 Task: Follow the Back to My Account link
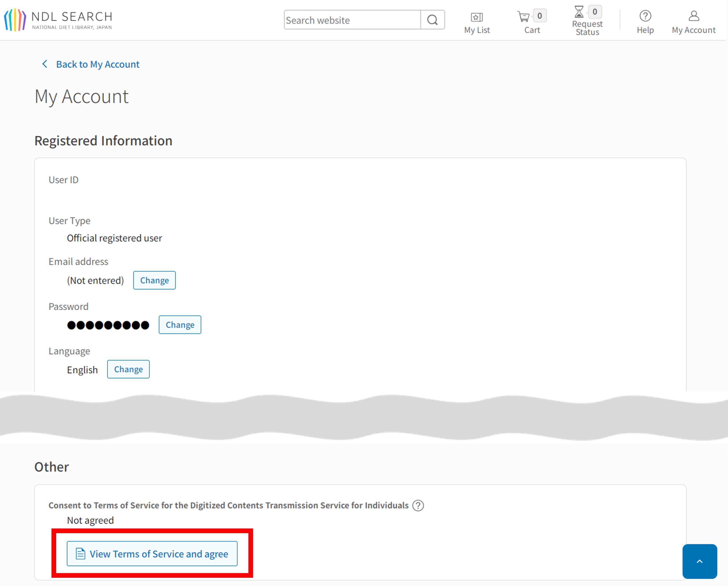click(98, 64)
